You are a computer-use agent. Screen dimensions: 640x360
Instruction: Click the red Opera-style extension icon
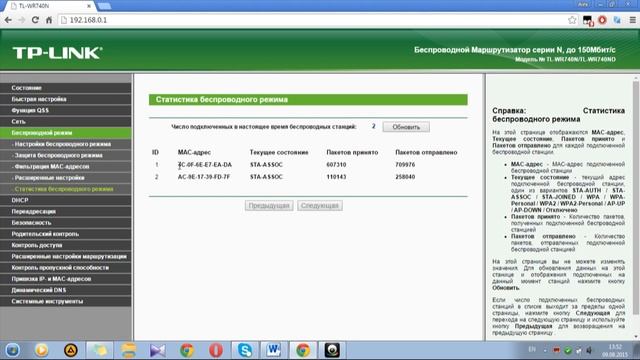602,20
